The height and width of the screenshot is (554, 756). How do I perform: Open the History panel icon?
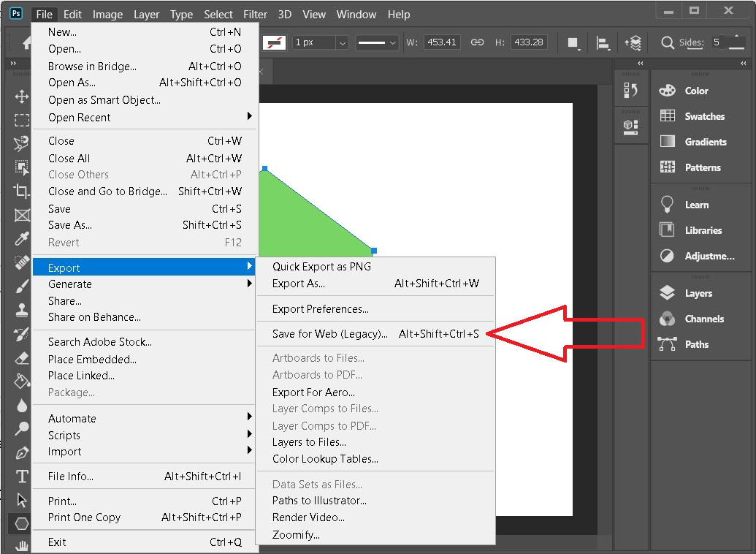pyautogui.click(x=631, y=90)
